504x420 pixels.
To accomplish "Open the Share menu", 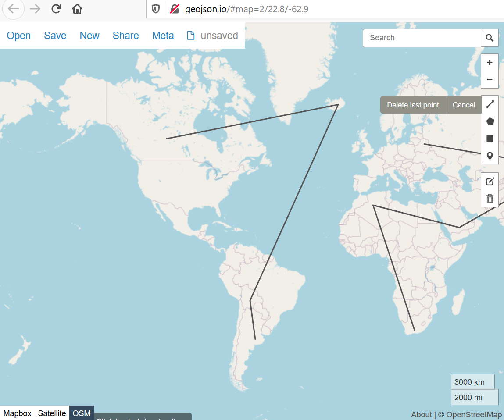I will click(x=126, y=36).
